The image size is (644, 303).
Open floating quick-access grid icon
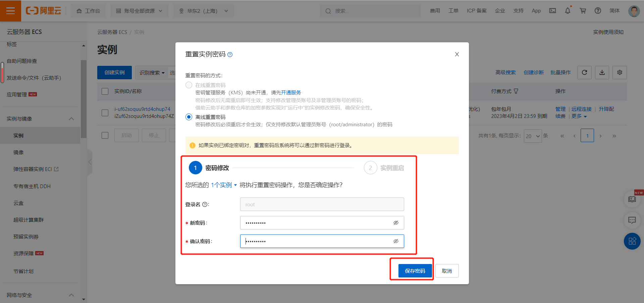click(x=632, y=241)
